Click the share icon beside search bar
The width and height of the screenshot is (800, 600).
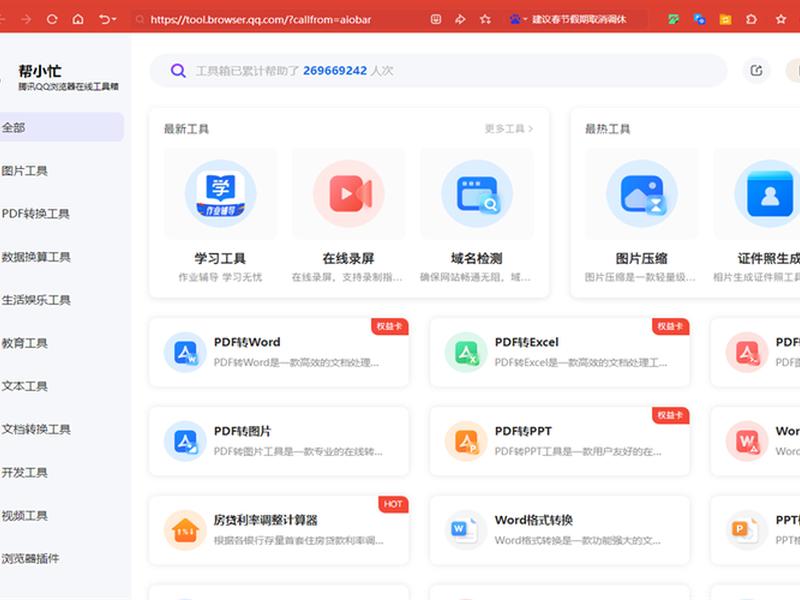tap(756, 70)
